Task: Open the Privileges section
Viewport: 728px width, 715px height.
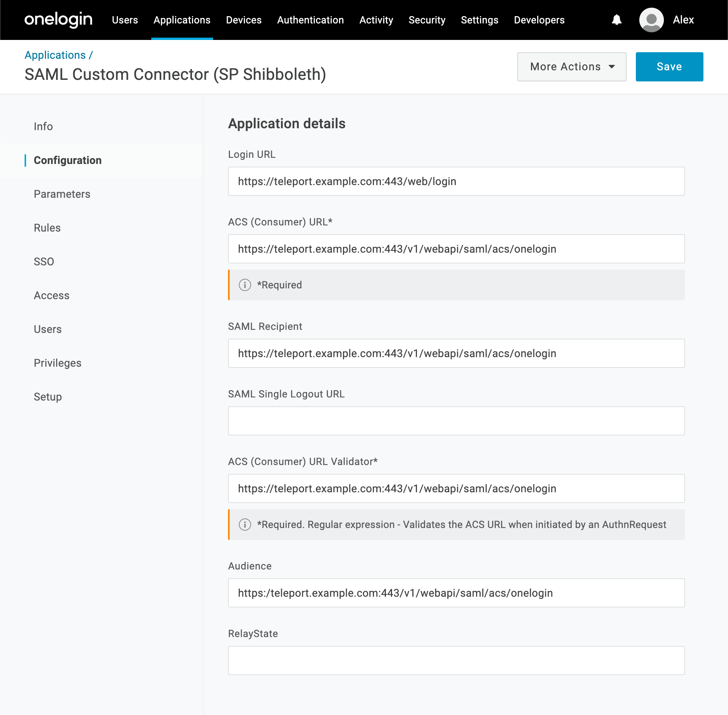Action: click(x=58, y=363)
